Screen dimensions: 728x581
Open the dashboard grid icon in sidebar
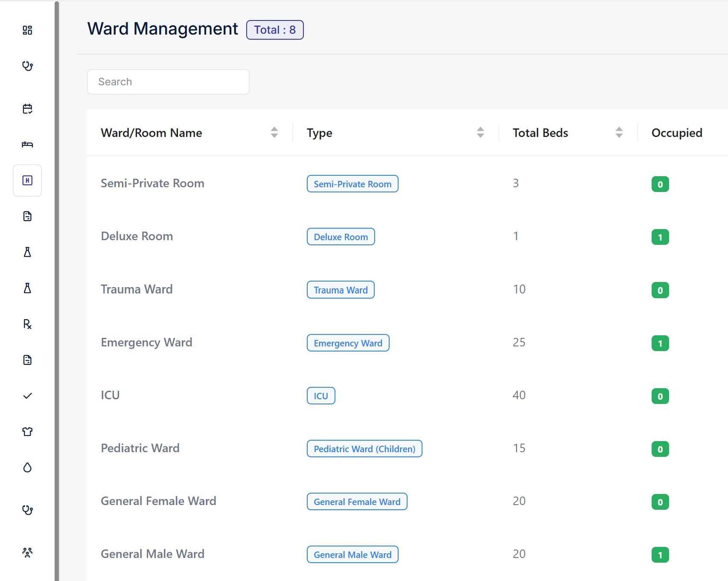coord(27,30)
